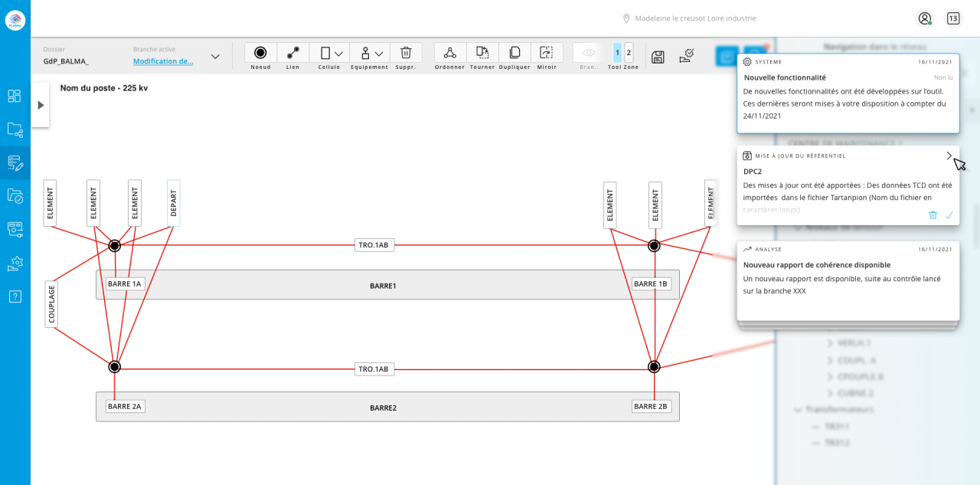Expand the Branche active dropdown chevron

(x=215, y=57)
